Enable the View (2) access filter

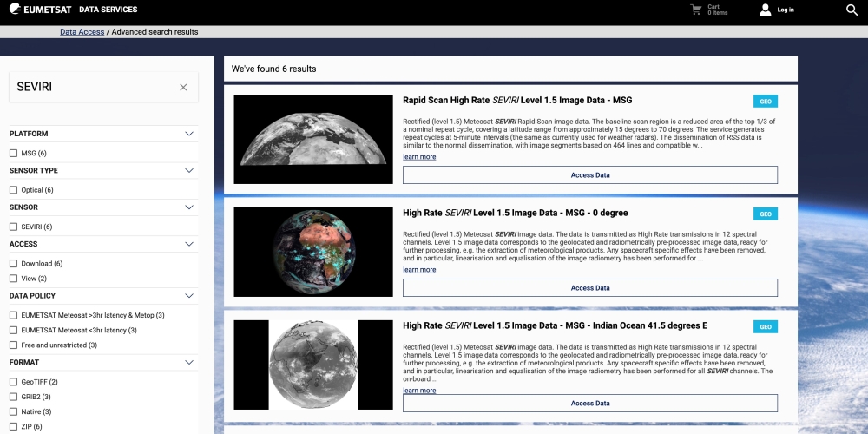(13, 279)
